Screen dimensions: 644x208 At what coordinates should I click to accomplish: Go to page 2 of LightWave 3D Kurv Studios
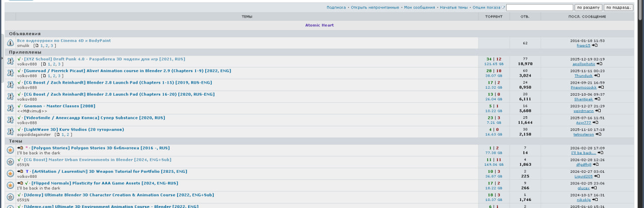point(69,134)
